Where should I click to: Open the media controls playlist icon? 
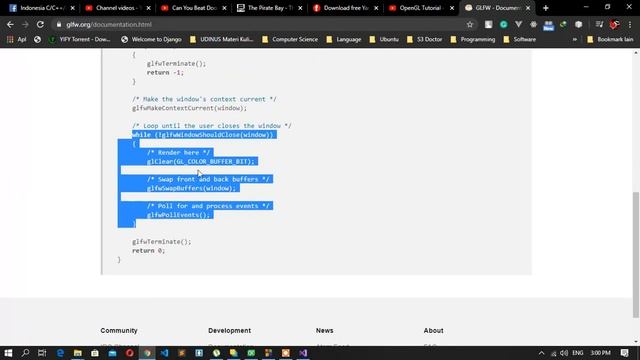pyautogui.click(x=599, y=24)
